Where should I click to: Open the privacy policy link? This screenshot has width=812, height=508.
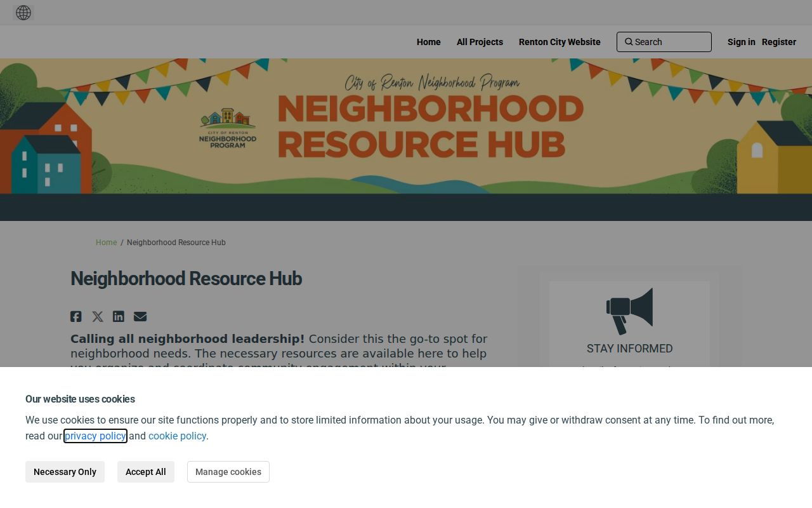95,436
